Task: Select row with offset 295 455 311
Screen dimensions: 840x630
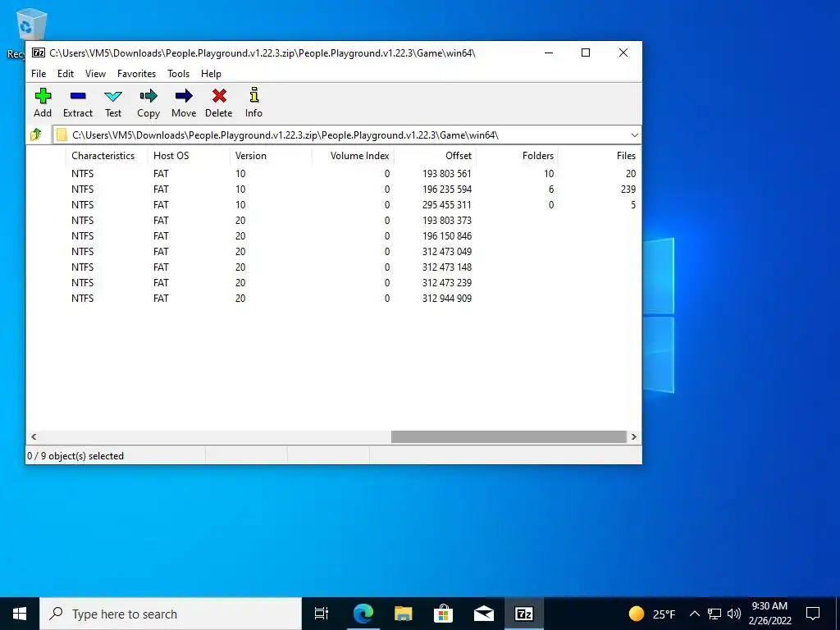Action: pyautogui.click(x=333, y=204)
